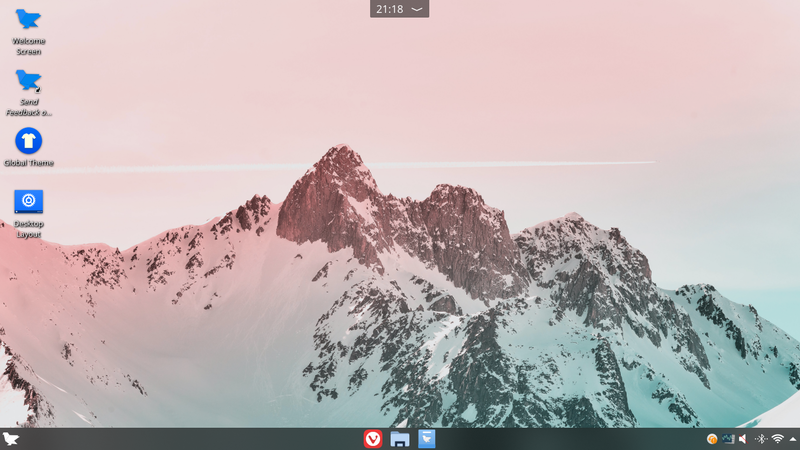Unmute audio via the muted speaker icon
Screen dimensions: 800x450
[x=742, y=439]
